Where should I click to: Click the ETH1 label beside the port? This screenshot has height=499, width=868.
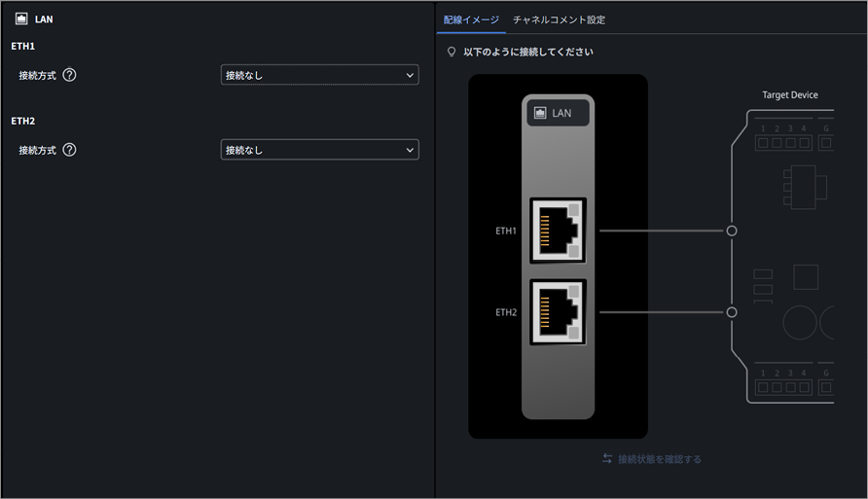click(x=505, y=231)
